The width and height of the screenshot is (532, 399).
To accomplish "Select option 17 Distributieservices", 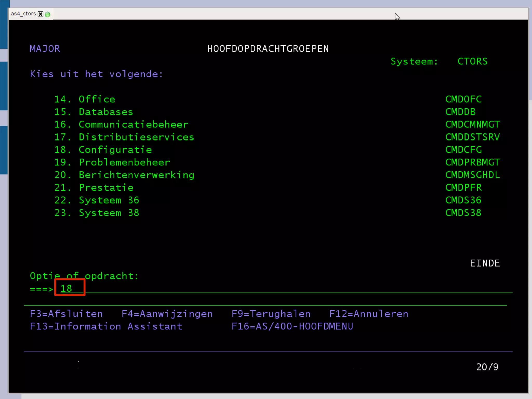I will pyautogui.click(x=136, y=137).
